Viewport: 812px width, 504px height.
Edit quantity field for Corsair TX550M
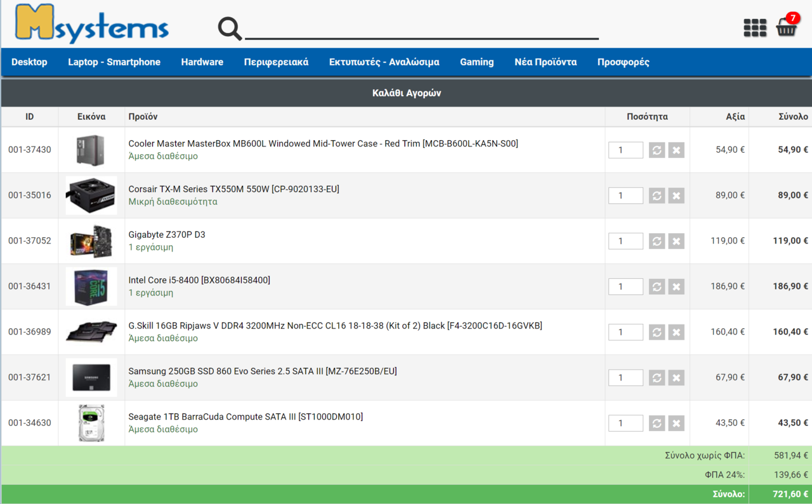click(625, 195)
